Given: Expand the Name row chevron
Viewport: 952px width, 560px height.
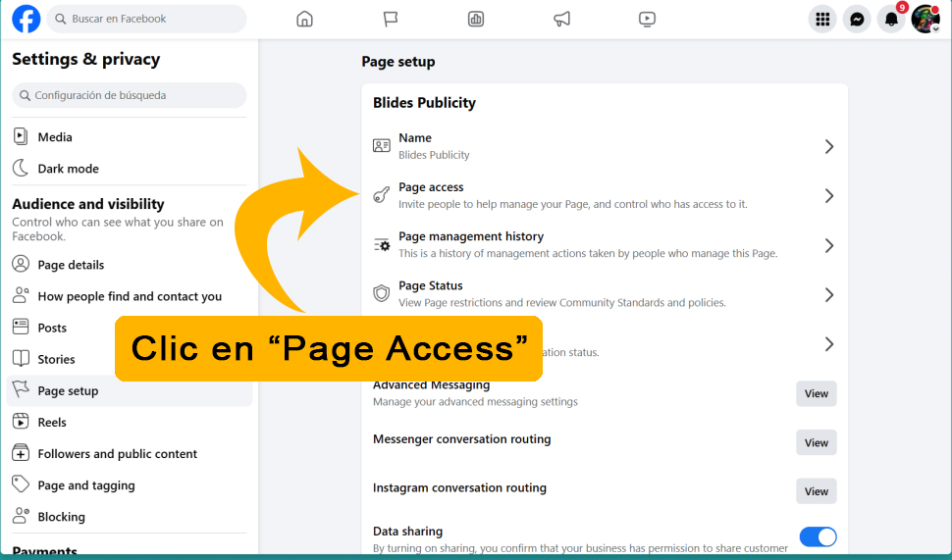Looking at the screenshot, I should point(828,147).
